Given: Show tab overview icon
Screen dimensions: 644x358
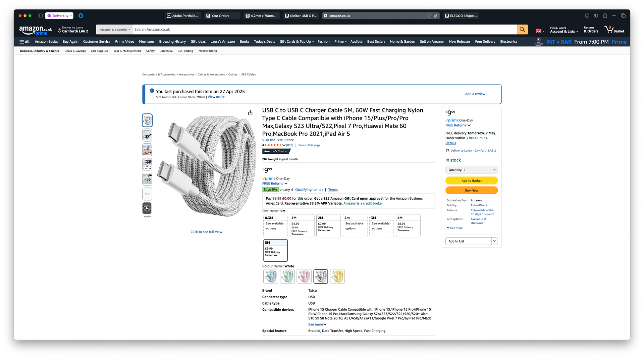Looking at the screenshot, I should click(623, 15).
